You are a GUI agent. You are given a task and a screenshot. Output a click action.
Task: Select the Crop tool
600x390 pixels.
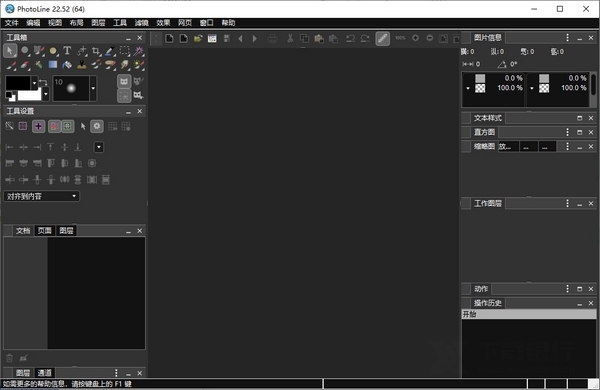(x=96, y=51)
